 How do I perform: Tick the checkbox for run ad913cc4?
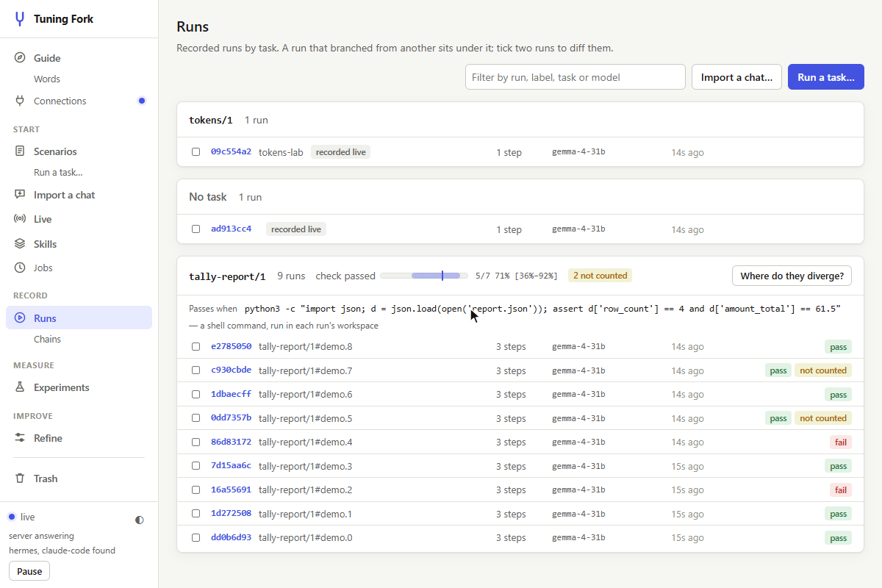(196, 229)
